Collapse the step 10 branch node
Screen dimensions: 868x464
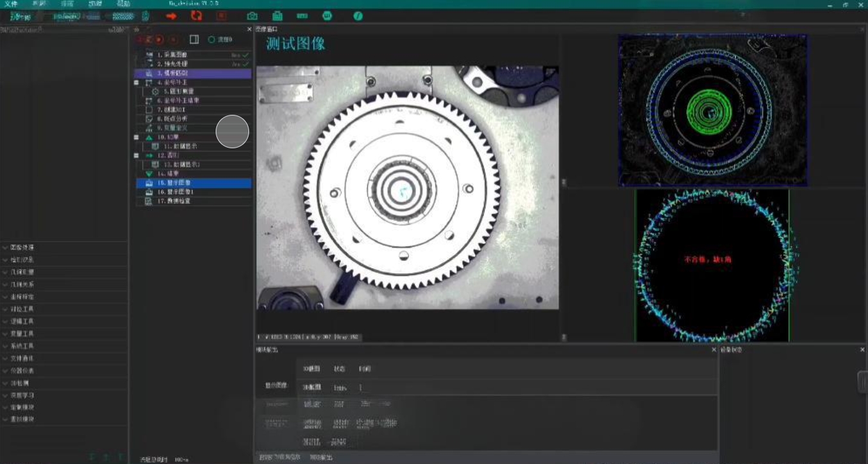[x=136, y=137]
